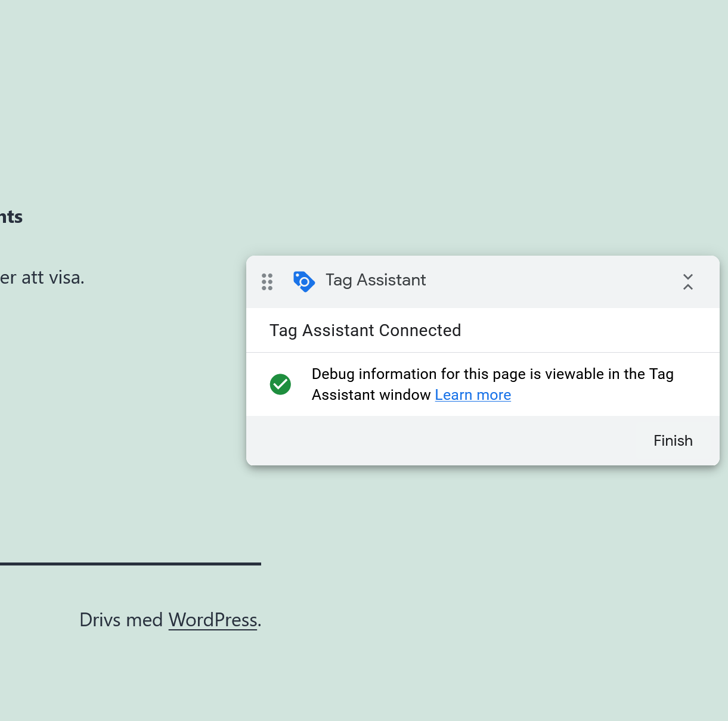728x721 pixels.
Task: Click empty header space beside Tag Assistant title
Action: 549,281
